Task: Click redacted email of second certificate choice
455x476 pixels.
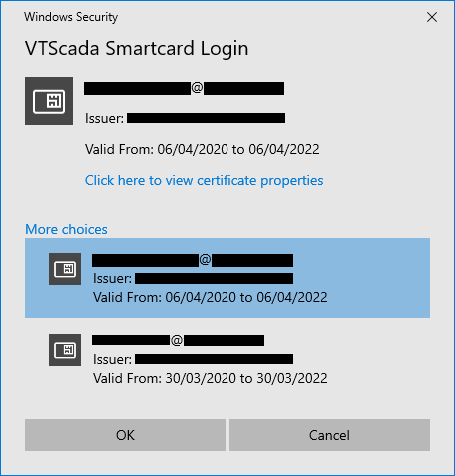Action: pos(179,340)
